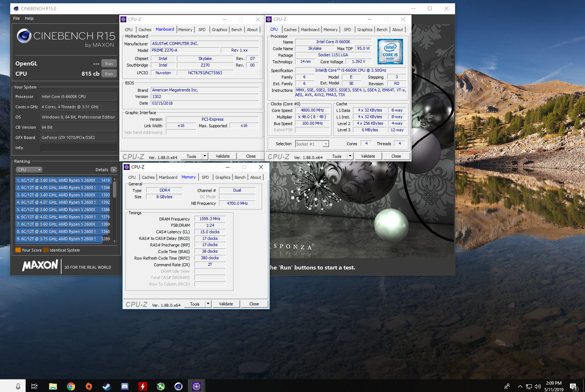Click the BIOS Version 1302 field

[x=205, y=97]
